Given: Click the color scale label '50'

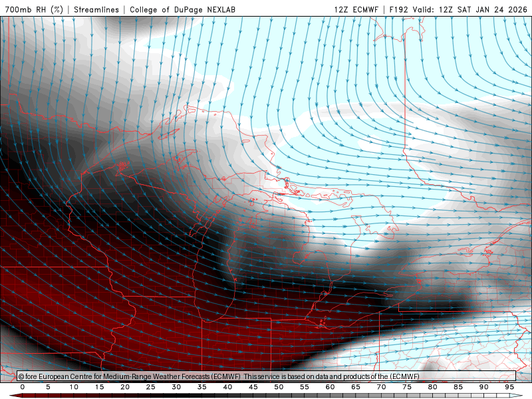Looking at the screenshot, I should [279, 387].
